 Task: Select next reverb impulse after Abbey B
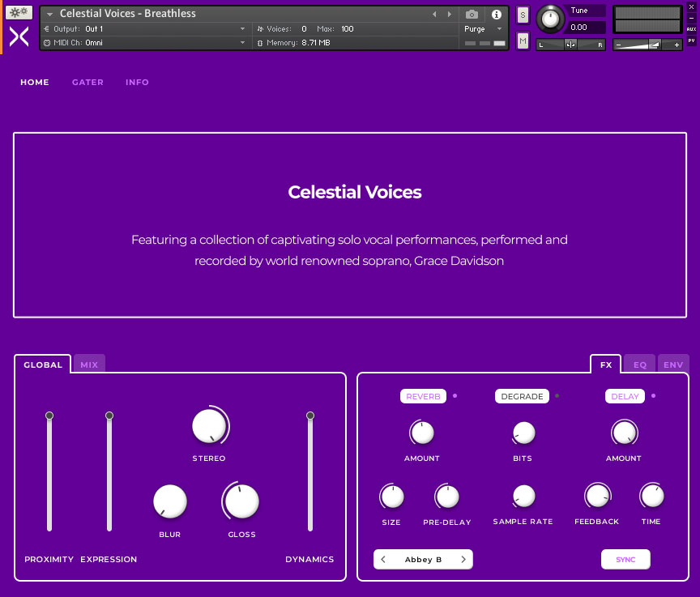[x=463, y=559]
